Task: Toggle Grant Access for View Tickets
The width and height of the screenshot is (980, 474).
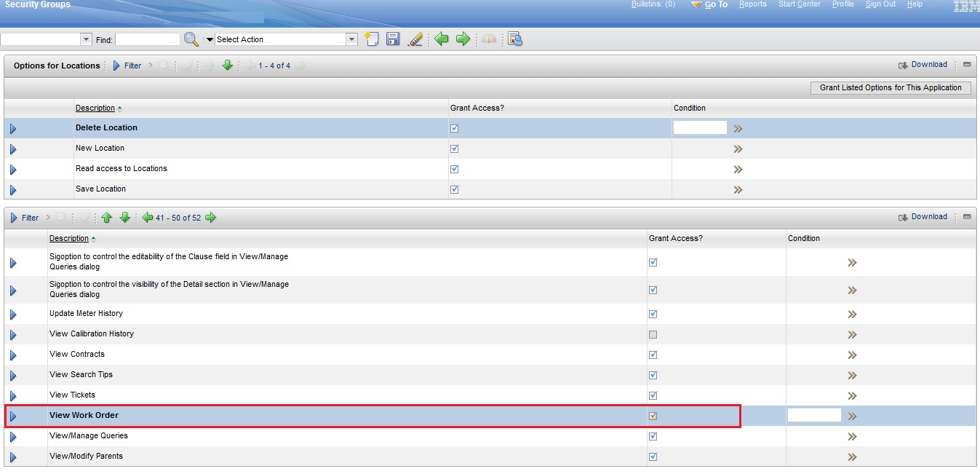Action: coord(653,395)
